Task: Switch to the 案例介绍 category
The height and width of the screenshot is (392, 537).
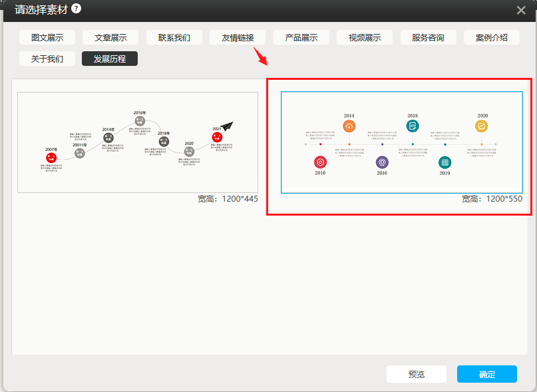Action: click(492, 37)
